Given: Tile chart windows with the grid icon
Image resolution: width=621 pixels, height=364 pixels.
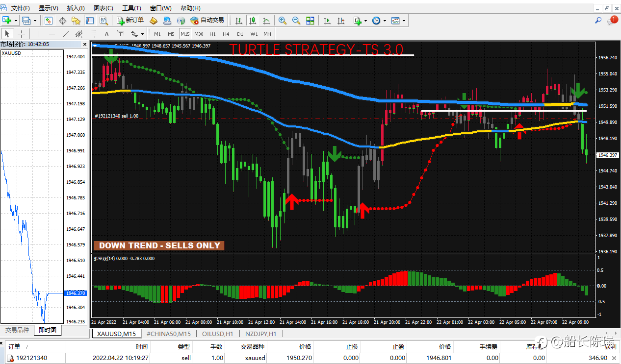Looking at the screenshot, I should (x=310, y=20).
